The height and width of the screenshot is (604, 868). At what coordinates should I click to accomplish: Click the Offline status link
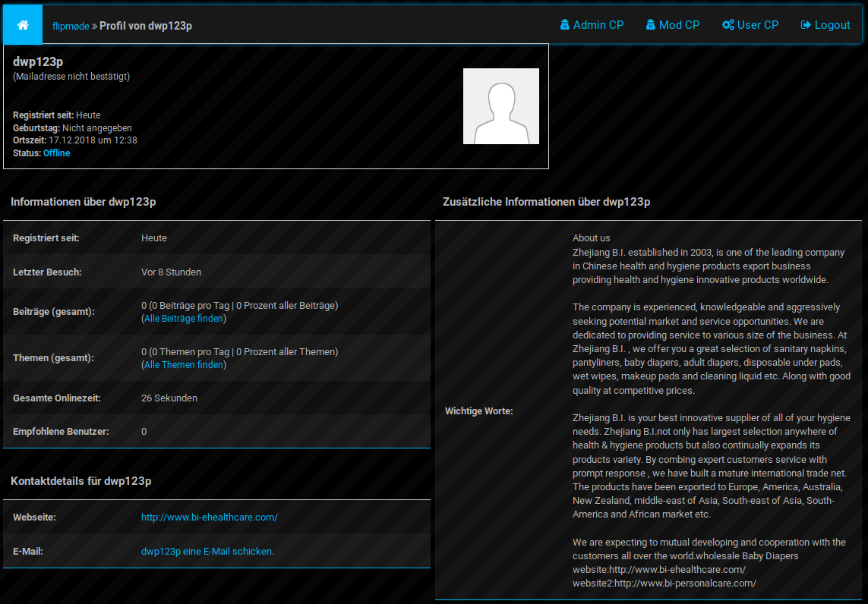(x=57, y=153)
